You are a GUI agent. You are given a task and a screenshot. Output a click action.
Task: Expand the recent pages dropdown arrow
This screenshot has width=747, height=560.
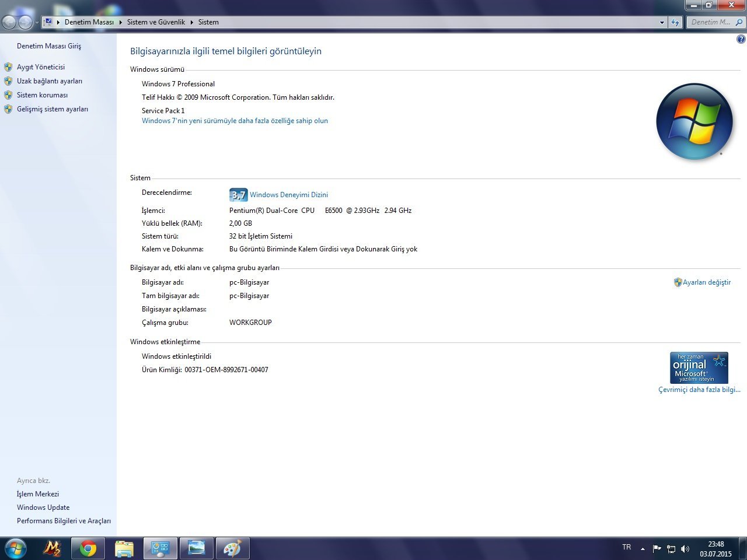[x=37, y=22]
